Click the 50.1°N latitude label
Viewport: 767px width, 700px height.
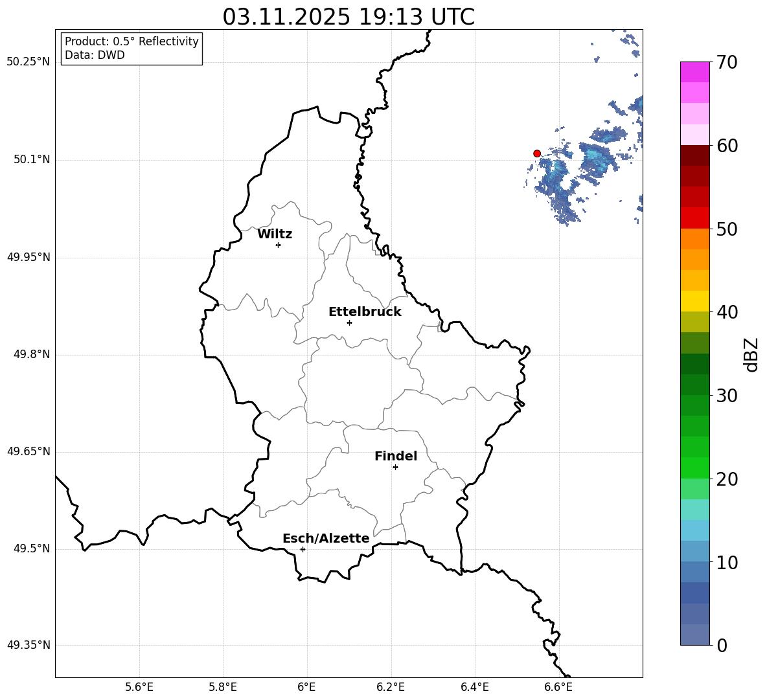tap(32, 159)
